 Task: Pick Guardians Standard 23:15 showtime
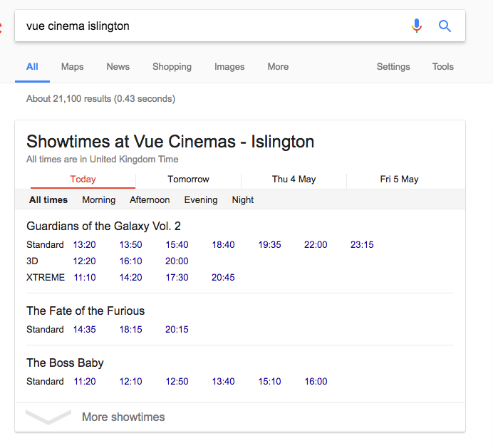(362, 244)
